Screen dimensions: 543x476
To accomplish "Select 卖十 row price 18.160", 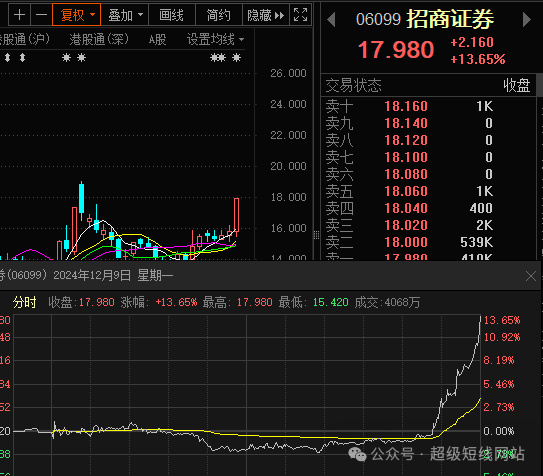I will pyautogui.click(x=406, y=106).
